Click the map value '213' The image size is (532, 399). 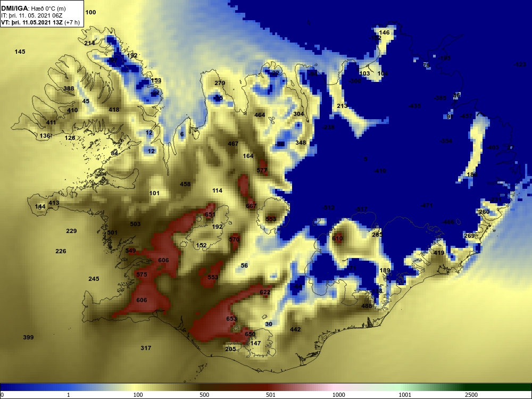pos(342,106)
